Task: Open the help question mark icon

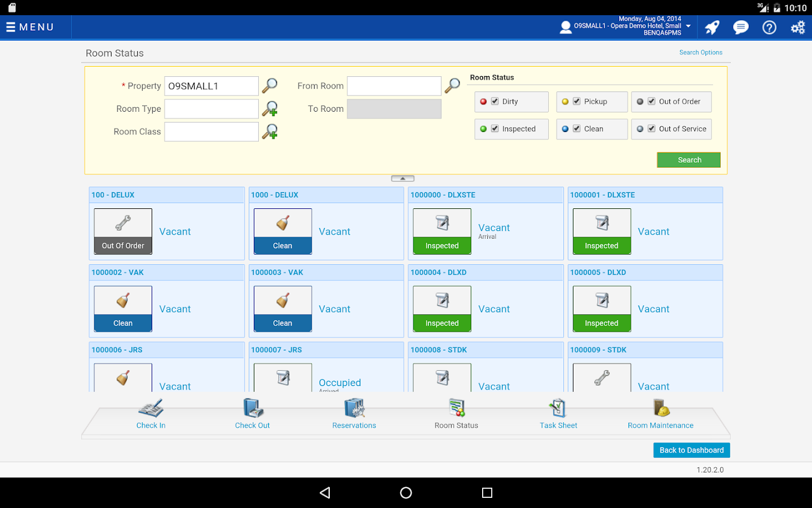Action: 769,27
